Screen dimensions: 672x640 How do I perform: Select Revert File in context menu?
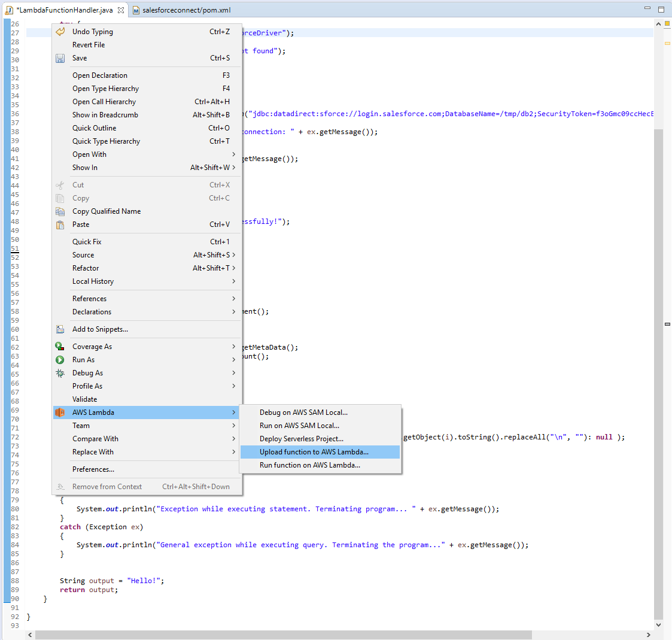(147, 44)
